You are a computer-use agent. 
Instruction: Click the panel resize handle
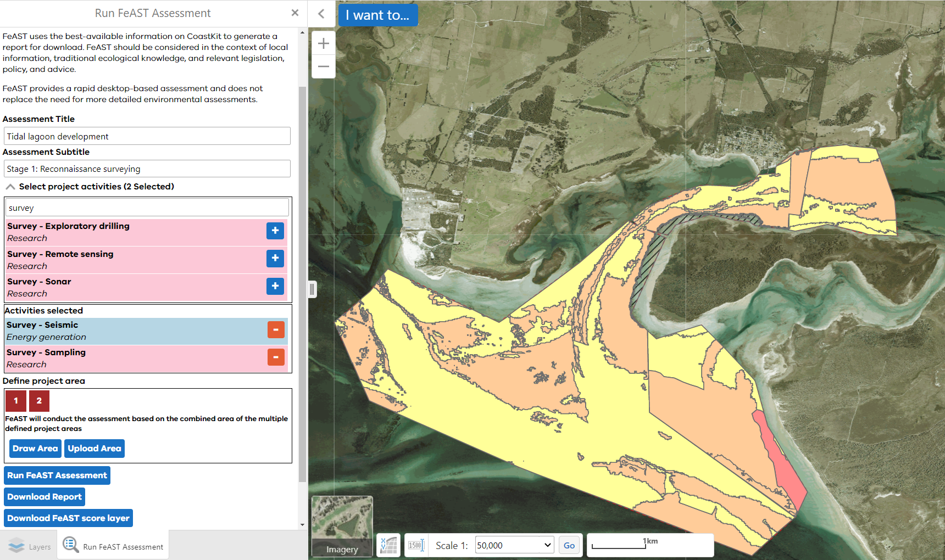[x=312, y=289]
